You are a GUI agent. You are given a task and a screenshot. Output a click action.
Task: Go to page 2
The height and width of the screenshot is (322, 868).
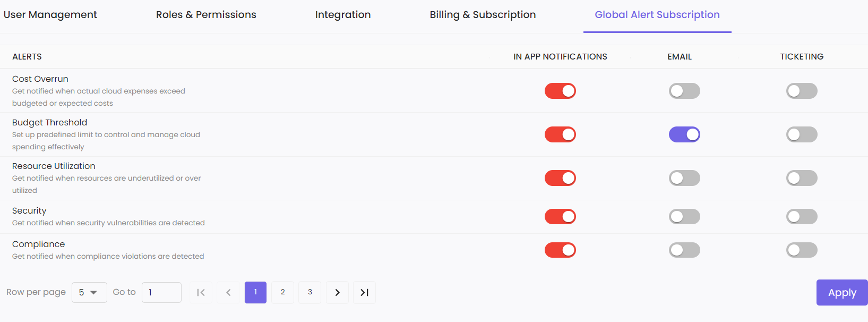coord(282,292)
